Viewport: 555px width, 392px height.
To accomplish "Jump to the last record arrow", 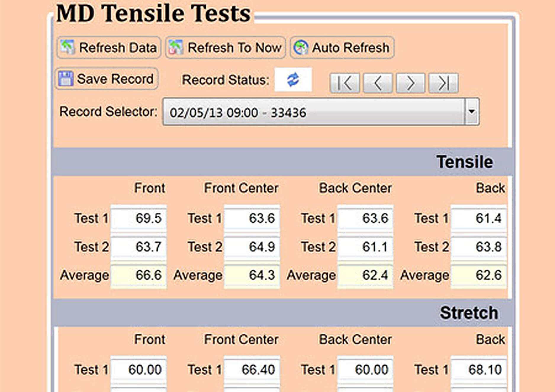I will click(443, 83).
